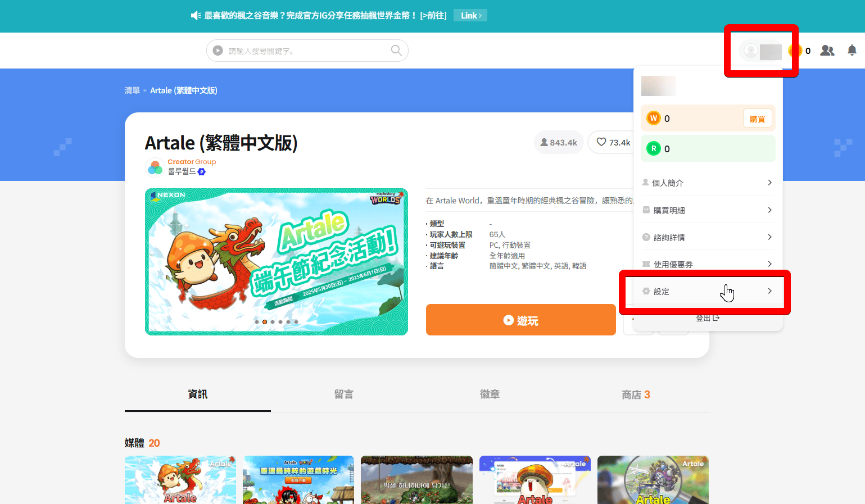Viewport: 865px width, 504px height.
Task: Open 購買明細 menu item
Action: (x=708, y=210)
